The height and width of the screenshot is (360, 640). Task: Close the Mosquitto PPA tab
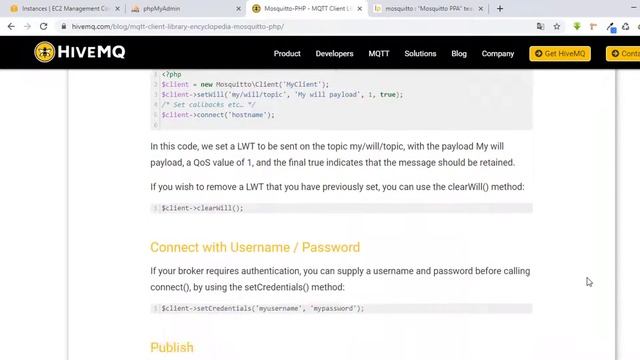[x=481, y=9]
